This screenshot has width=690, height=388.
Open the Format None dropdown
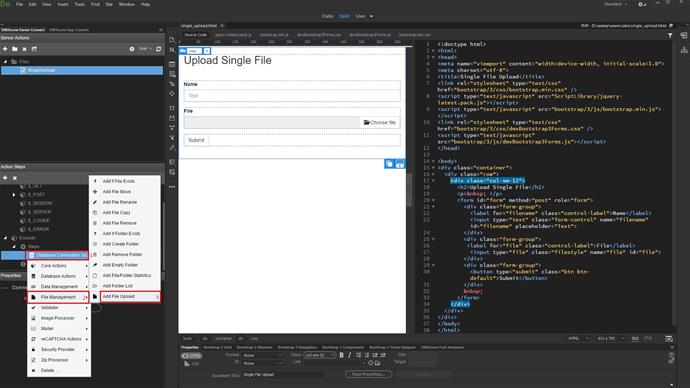click(x=262, y=355)
